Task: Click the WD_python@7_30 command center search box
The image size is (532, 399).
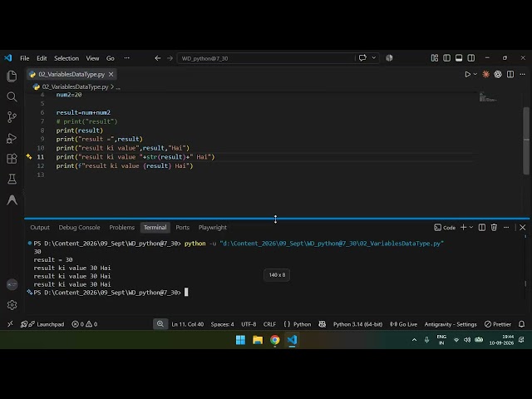Action: (266, 58)
